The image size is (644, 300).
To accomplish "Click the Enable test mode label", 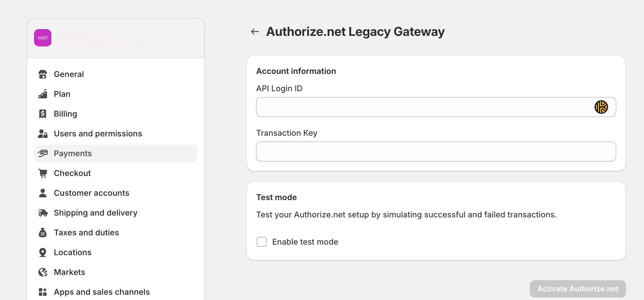I will click(305, 242).
